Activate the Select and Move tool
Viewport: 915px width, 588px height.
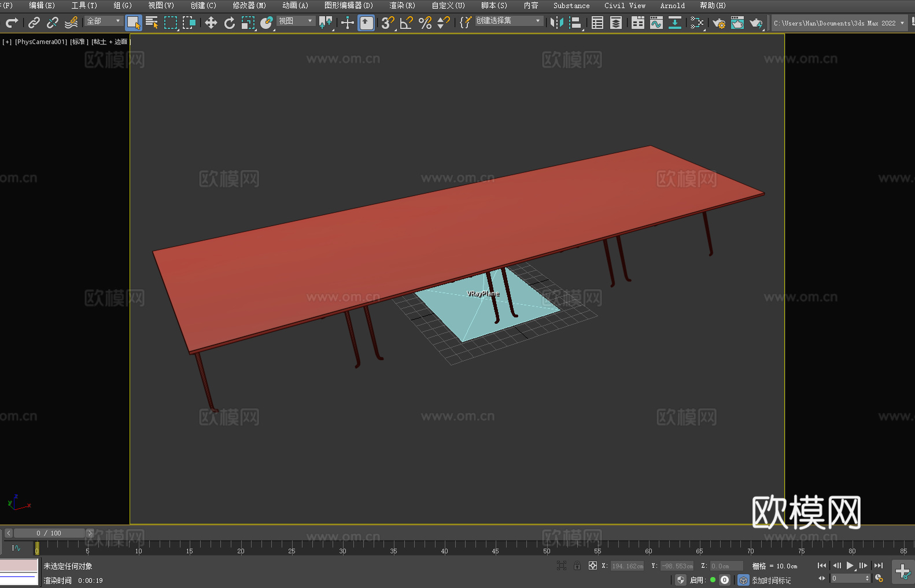(211, 23)
